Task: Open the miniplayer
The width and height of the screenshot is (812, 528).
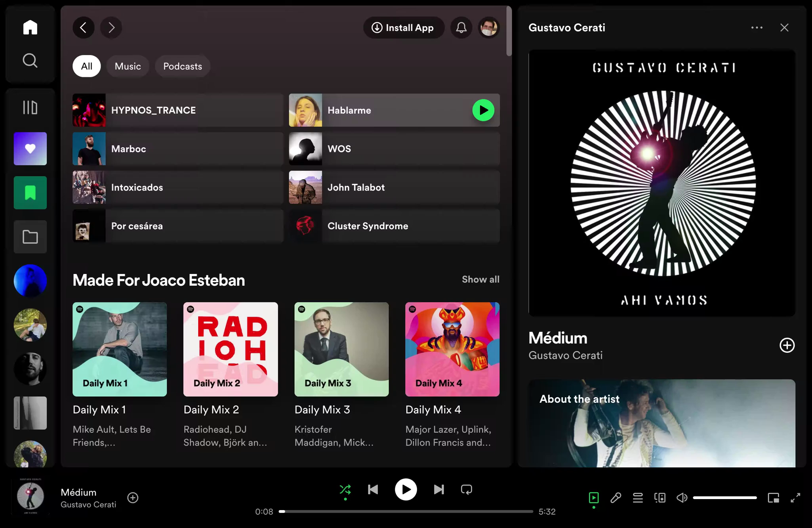Action: coord(773,497)
